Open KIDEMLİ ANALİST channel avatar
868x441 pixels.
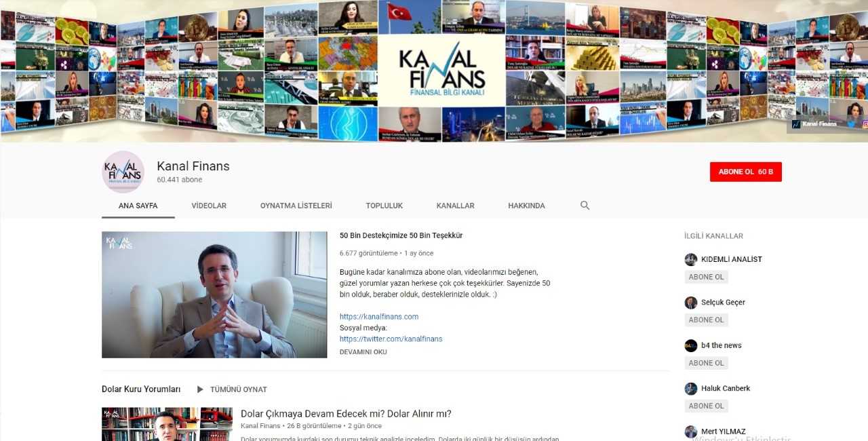690,259
